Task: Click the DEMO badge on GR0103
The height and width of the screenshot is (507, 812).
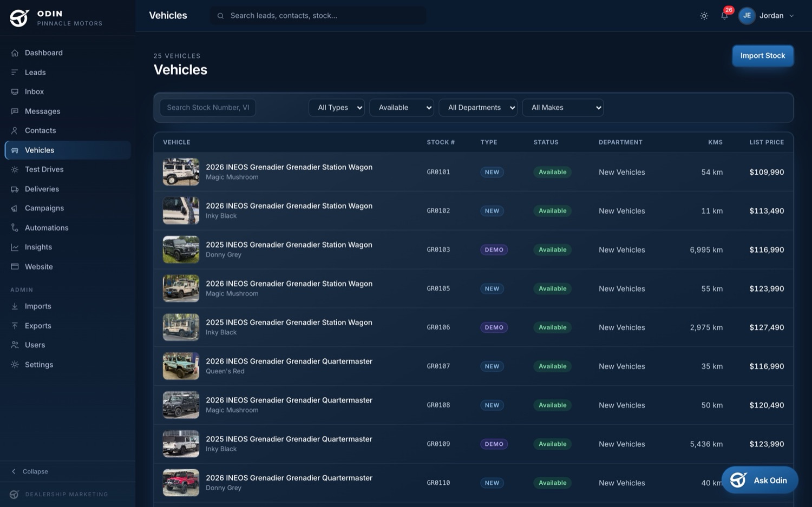Action: 494,250
